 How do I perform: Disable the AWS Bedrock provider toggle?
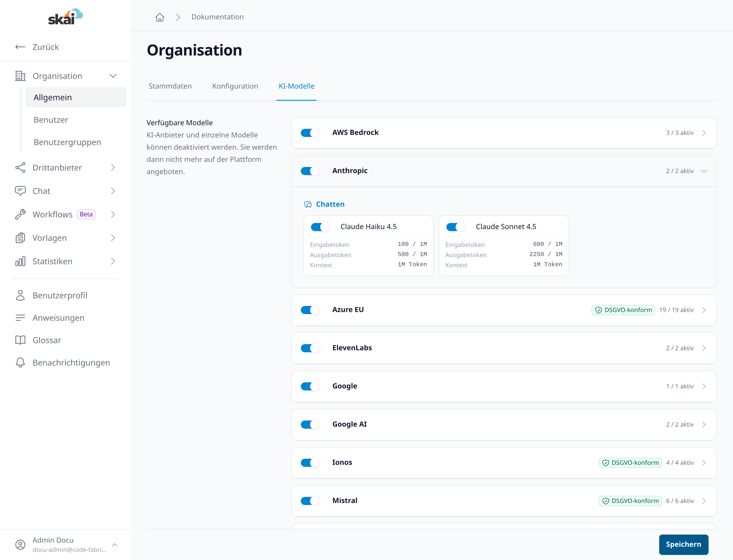click(310, 133)
